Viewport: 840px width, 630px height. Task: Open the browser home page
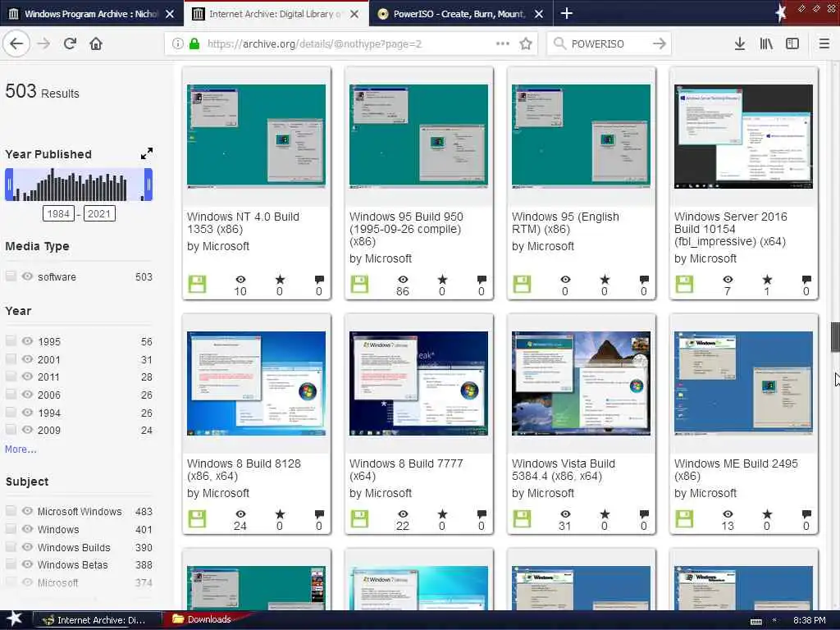(x=96, y=44)
